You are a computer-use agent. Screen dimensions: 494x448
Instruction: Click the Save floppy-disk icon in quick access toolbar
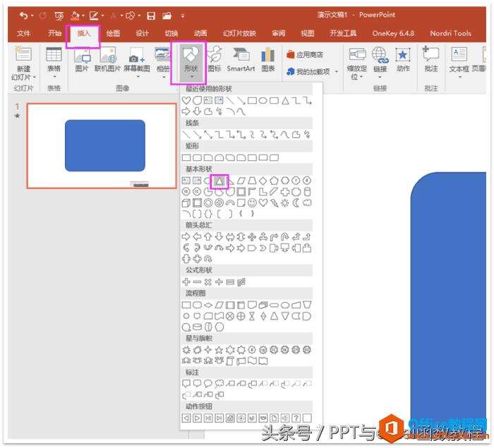point(151,16)
